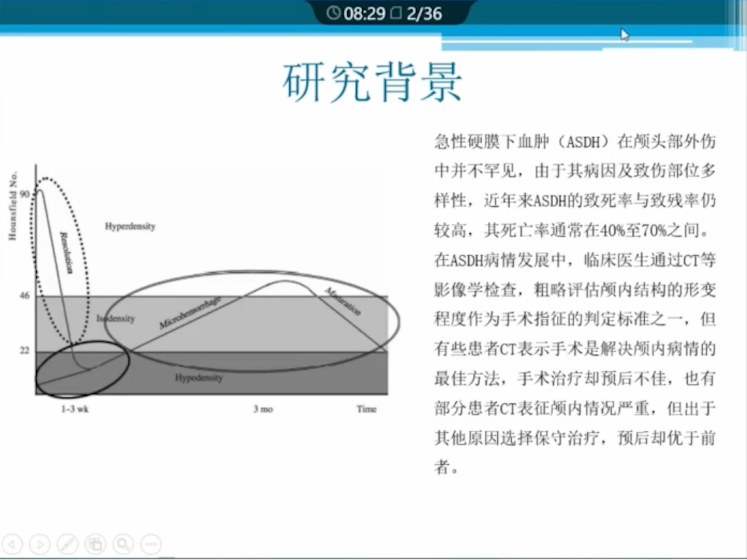747x560 pixels.
Task: Click the slide page icon beside 2/36
Action: (x=396, y=13)
